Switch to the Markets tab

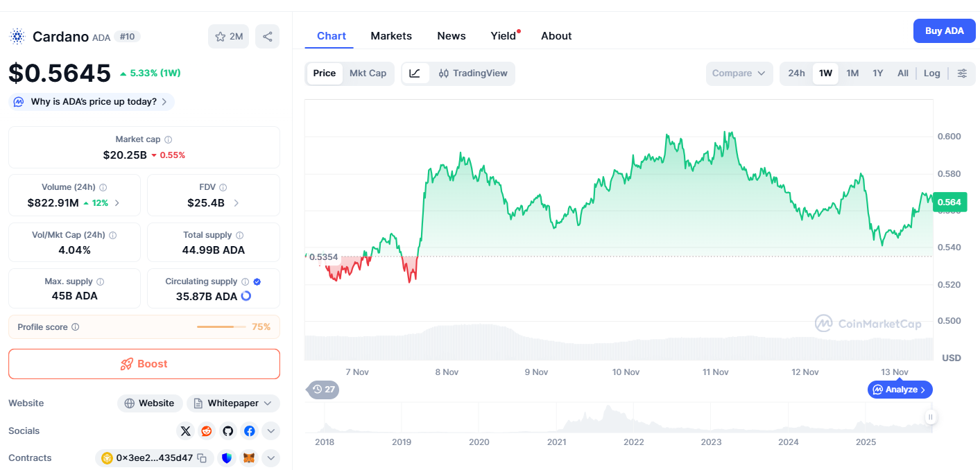tap(391, 36)
